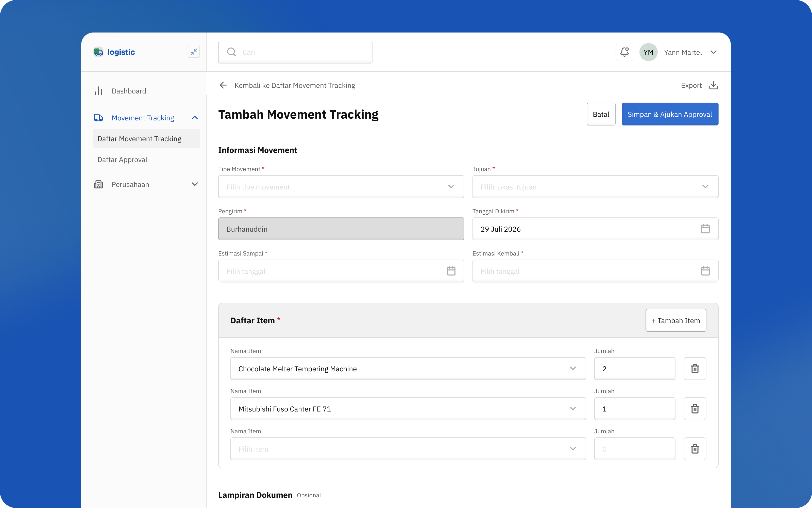Viewport: 812px width, 508px height.
Task: Select Daftar Movement Tracking submenu
Action: click(147, 138)
